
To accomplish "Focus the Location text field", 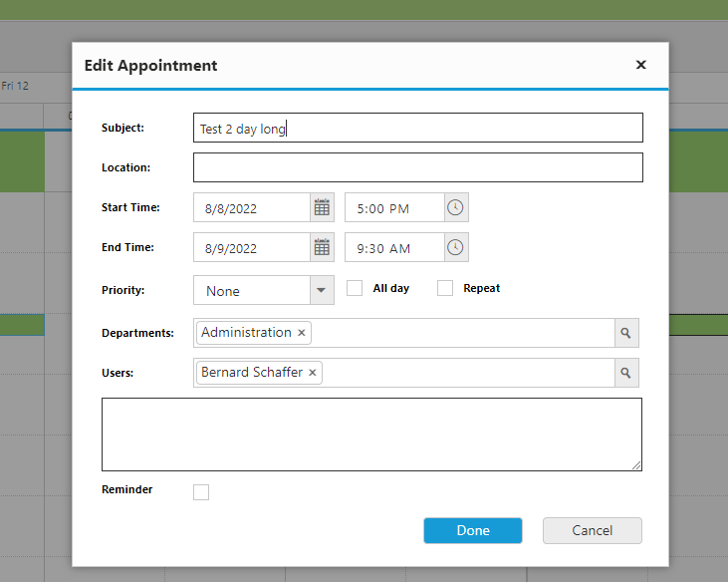I will pyautogui.click(x=418, y=167).
